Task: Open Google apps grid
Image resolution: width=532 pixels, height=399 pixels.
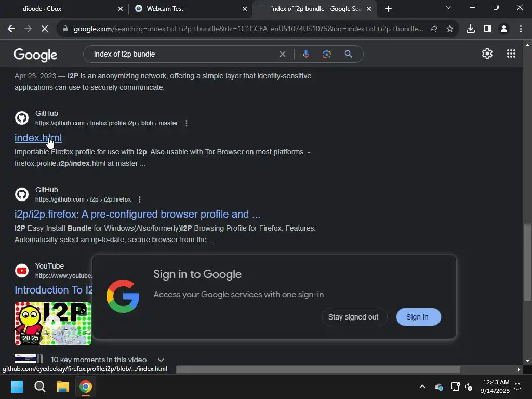Action: (511, 54)
